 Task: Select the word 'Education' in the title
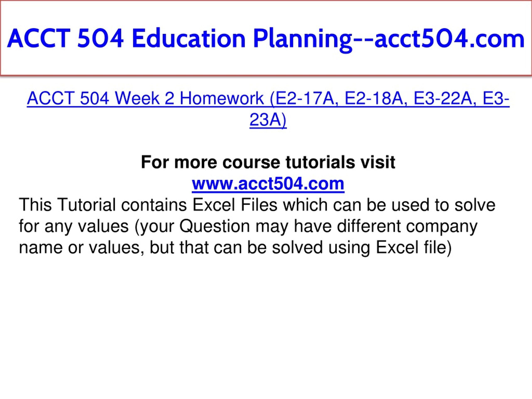[x=189, y=38]
